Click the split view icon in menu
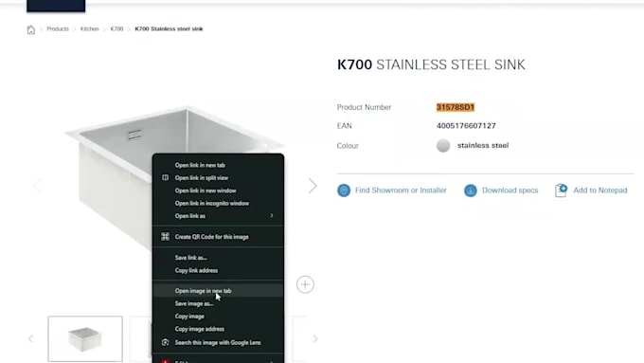 click(165, 177)
